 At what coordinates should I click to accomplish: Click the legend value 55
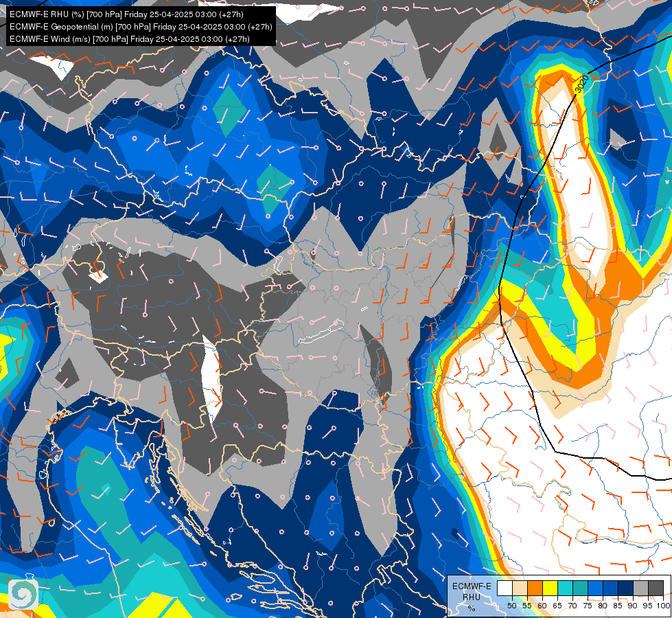click(527, 606)
